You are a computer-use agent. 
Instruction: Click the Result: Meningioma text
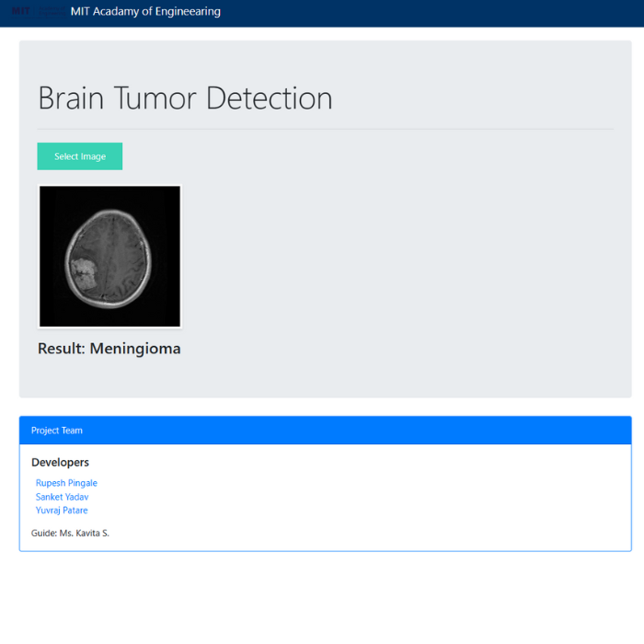109,349
